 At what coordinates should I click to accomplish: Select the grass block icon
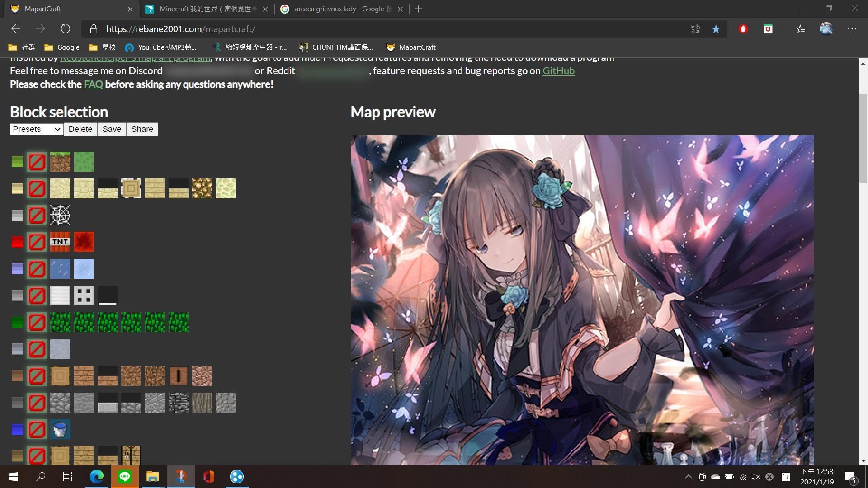(60, 162)
